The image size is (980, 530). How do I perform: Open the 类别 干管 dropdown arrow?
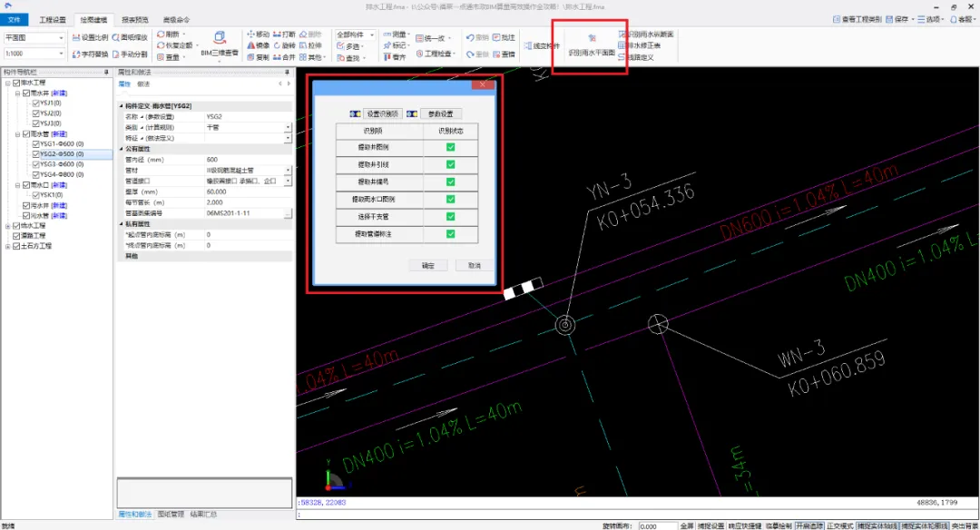tap(288, 127)
